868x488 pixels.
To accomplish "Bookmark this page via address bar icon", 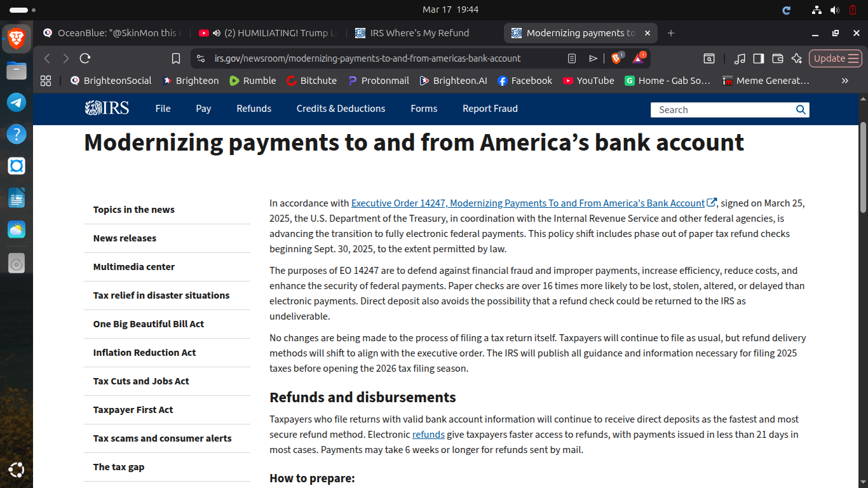I will point(176,58).
